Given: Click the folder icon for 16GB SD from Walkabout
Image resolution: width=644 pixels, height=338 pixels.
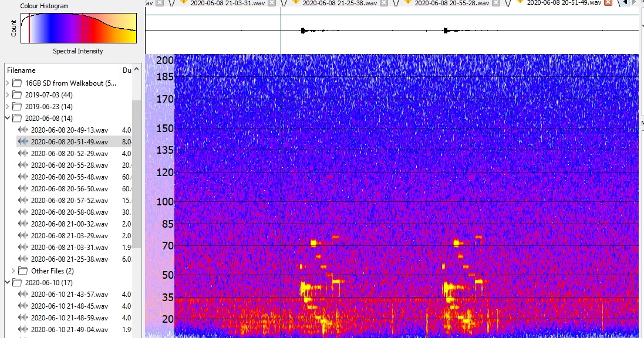Looking at the screenshot, I should [x=18, y=82].
